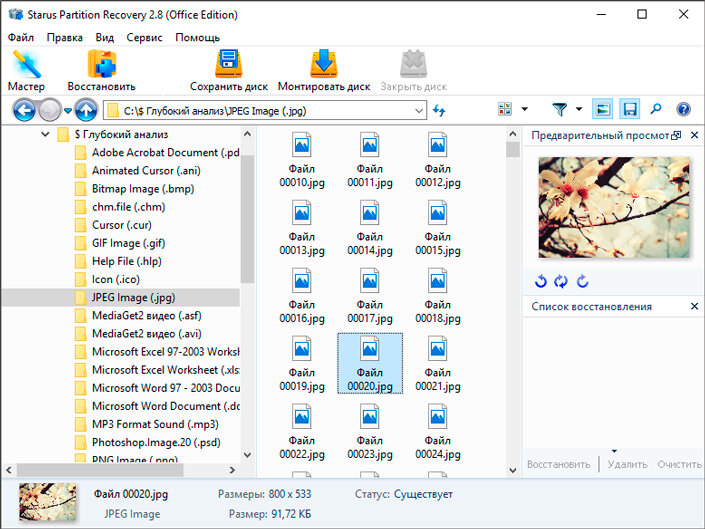705x529 pixels.
Task: Click the filter funnel icon
Action: pos(559,109)
